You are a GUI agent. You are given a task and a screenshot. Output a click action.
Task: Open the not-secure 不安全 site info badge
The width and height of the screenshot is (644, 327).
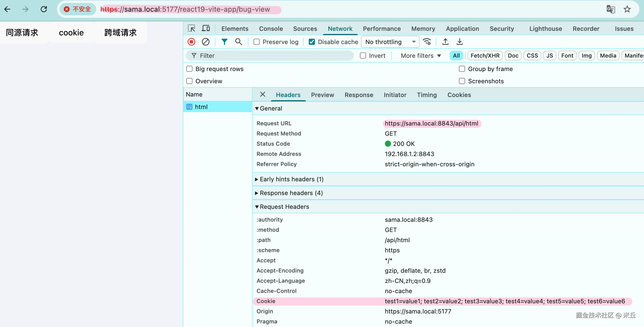coord(78,9)
